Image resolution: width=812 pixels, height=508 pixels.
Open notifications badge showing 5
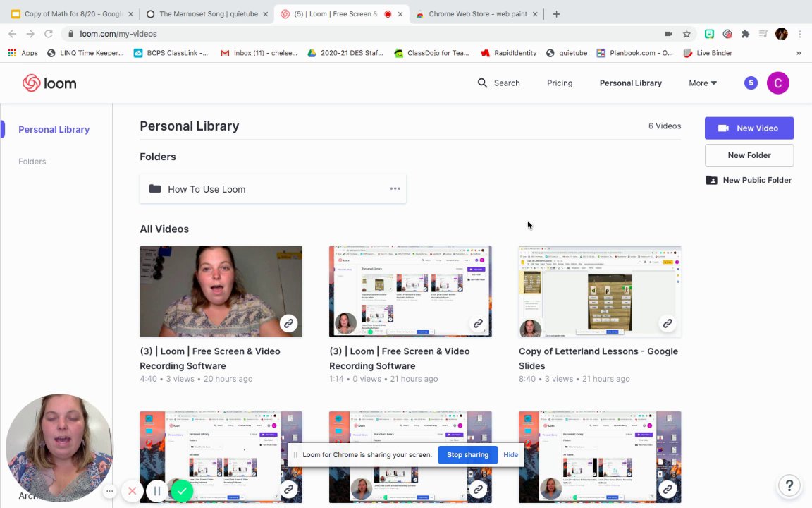click(x=751, y=83)
